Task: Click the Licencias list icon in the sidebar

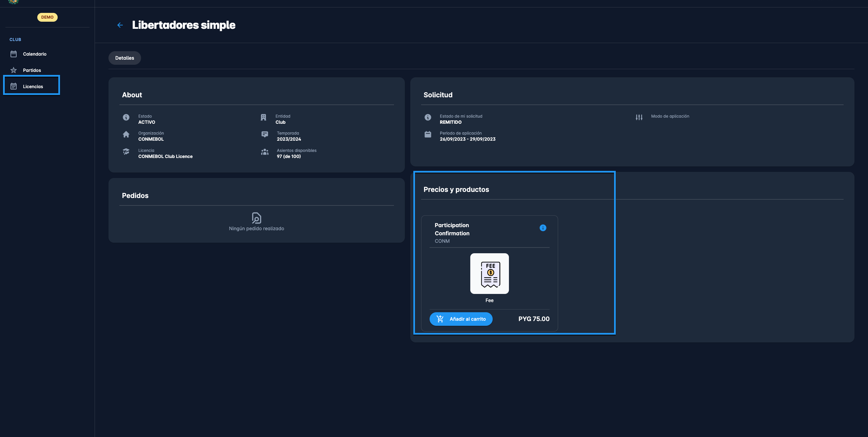Action: tap(14, 86)
